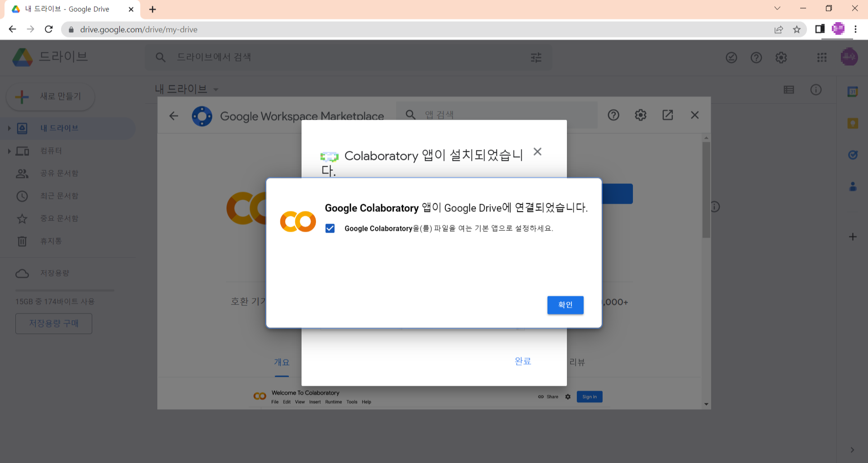Open Marketplace help question mark icon
This screenshot has width=868, height=463.
[613, 115]
